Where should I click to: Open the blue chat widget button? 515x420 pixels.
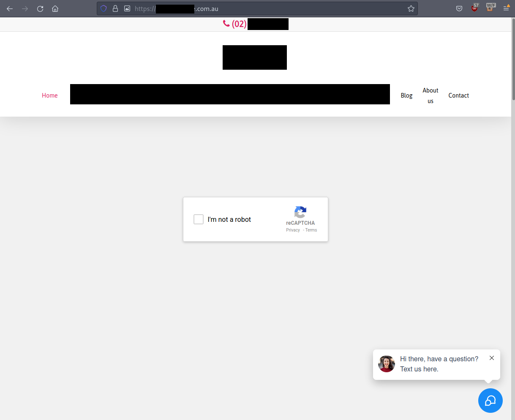coord(490,401)
